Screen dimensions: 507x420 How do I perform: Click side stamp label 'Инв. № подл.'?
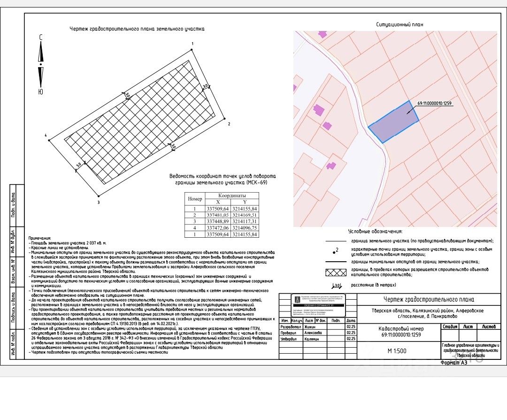13,343
